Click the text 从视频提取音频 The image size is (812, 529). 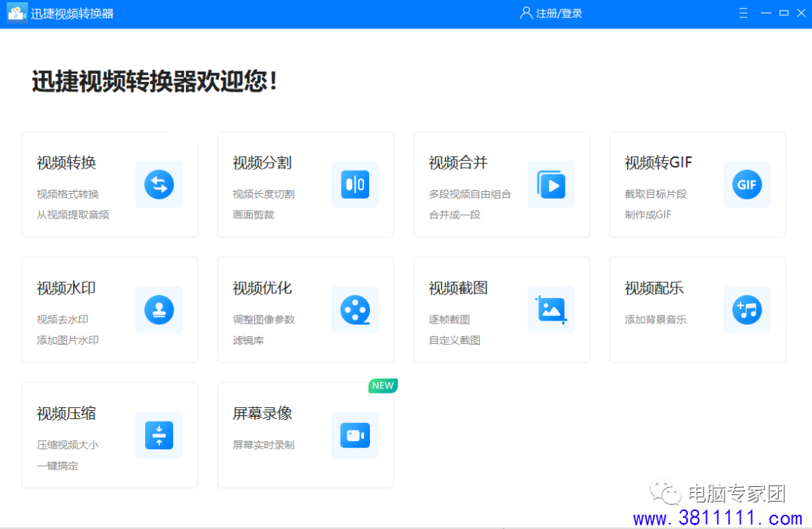tap(73, 215)
